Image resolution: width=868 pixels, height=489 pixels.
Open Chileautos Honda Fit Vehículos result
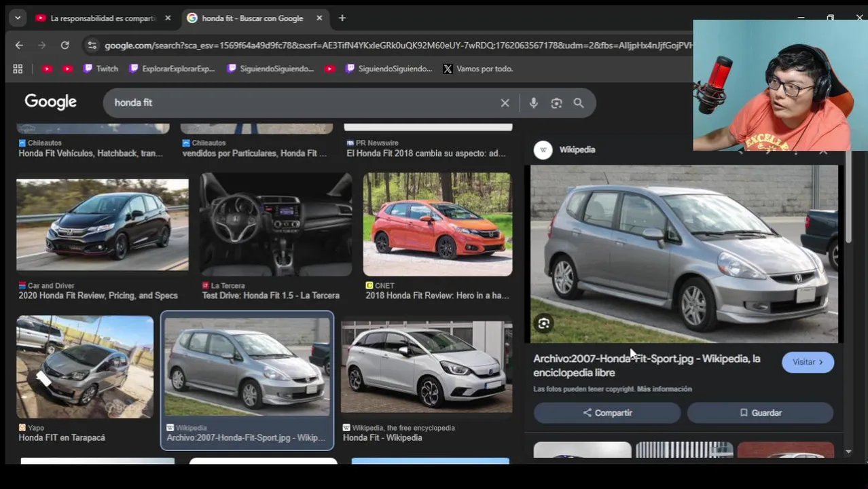click(x=90, y=153)
